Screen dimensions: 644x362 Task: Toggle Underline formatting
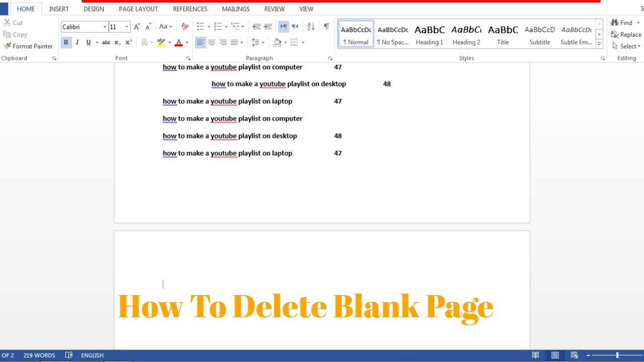[x=89, y=43]
